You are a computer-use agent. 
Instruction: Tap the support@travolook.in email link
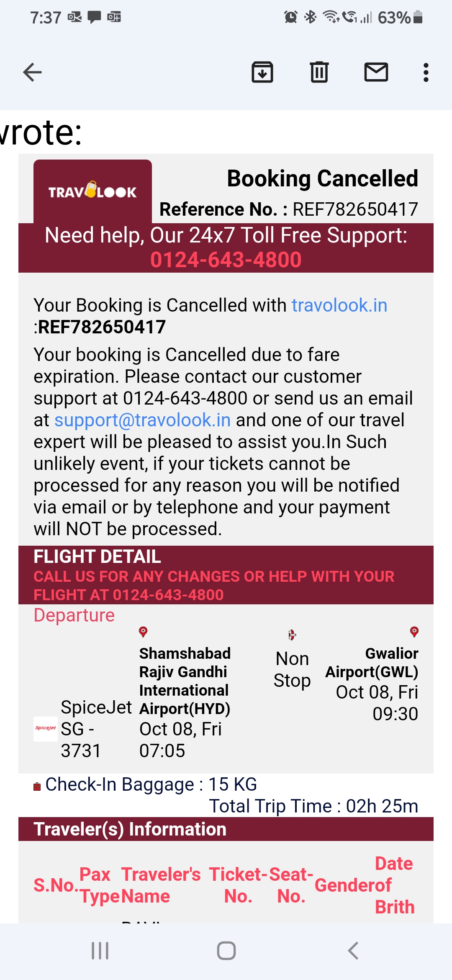[142, 420]
